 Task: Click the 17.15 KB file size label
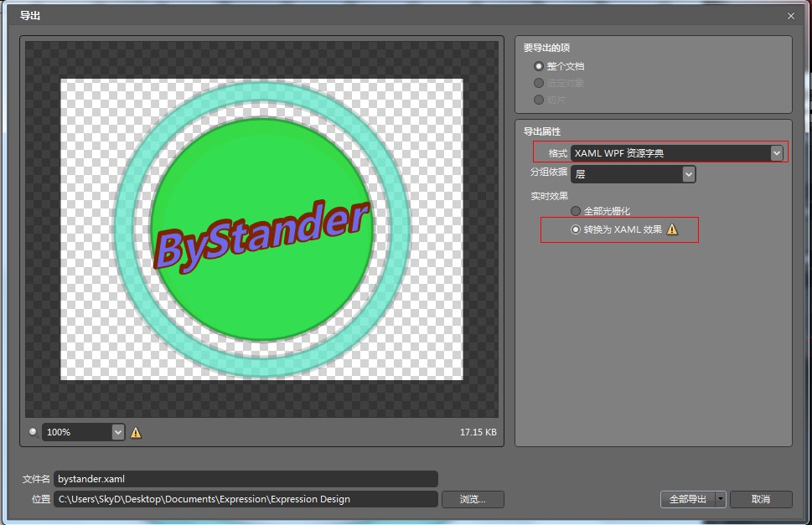(x=478, y=432)
